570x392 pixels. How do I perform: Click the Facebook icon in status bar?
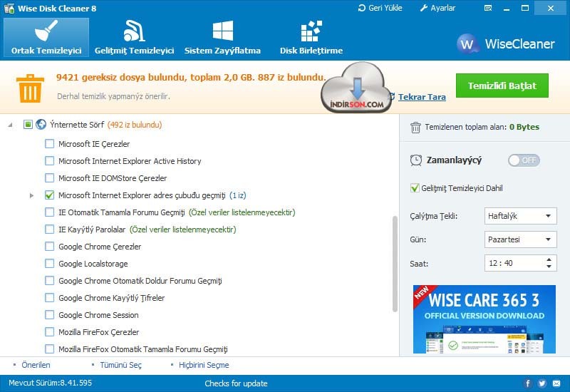click(528, 383)
